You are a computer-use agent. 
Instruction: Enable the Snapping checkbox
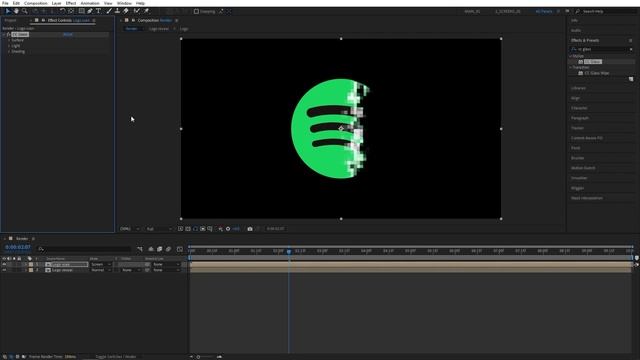tap(196, 11)
